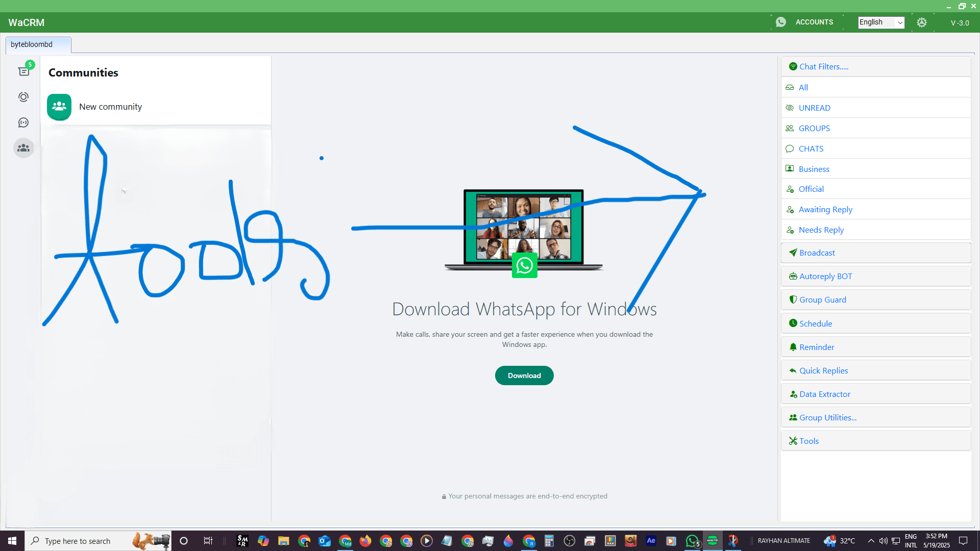Click the clock icon for Schedule
The image size is (980, 551).
pos(793,323)
